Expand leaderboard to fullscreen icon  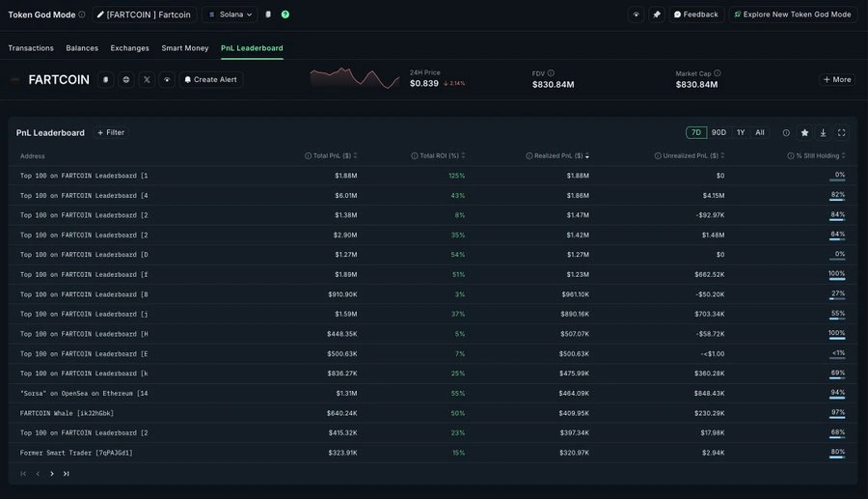841,133
